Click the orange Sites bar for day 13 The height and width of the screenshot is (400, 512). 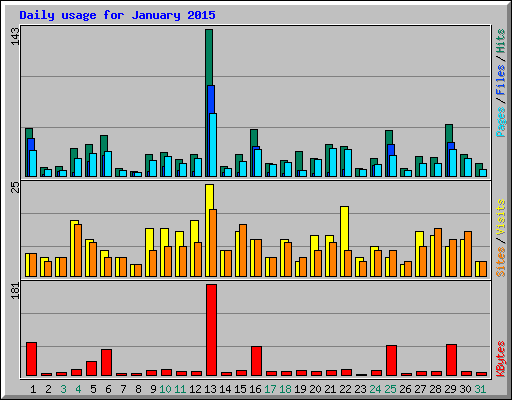pyautogui.click(x=213, y=243)
